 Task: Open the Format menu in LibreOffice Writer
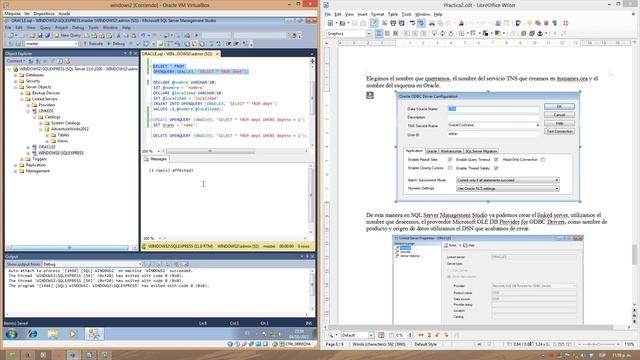(x=377, y=14)
